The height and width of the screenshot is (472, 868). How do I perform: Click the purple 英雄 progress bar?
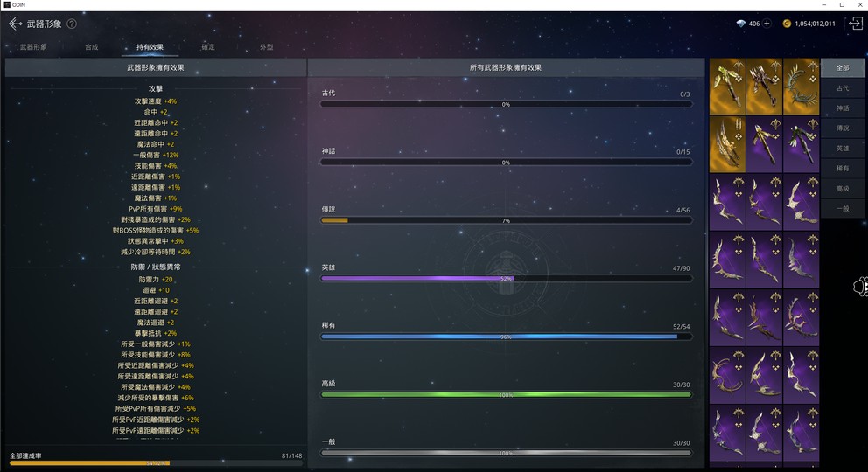coord(506,279)
